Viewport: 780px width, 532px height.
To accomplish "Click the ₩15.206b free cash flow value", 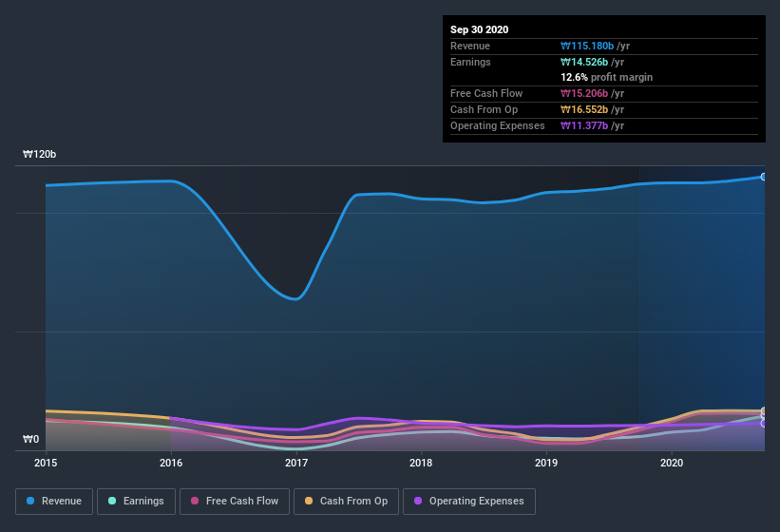I will tap(584, 93).
